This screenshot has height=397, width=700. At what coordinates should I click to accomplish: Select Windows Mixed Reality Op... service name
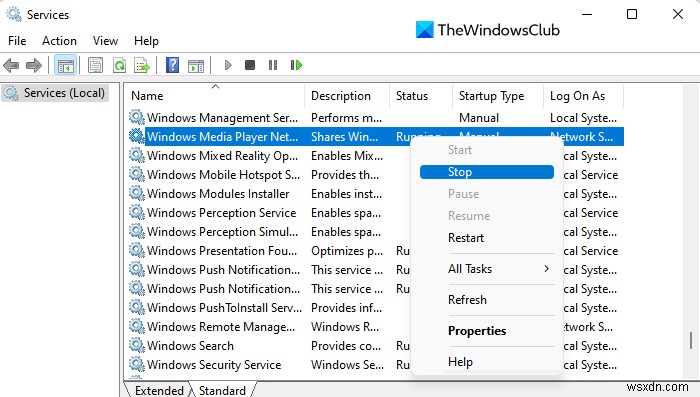click(x=222, y=155)
